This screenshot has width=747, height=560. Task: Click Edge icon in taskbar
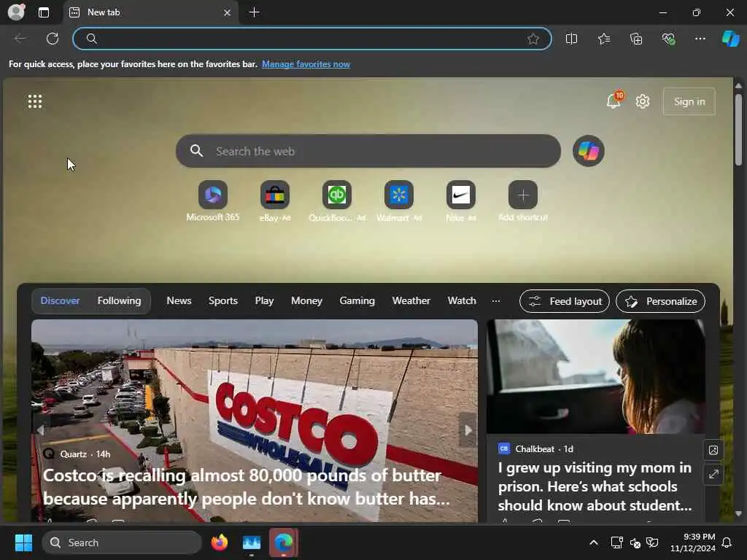tap(284, 542)
